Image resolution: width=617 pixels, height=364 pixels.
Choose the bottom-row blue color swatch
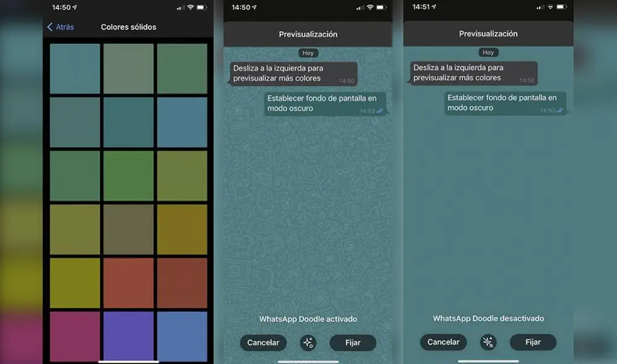182,336
